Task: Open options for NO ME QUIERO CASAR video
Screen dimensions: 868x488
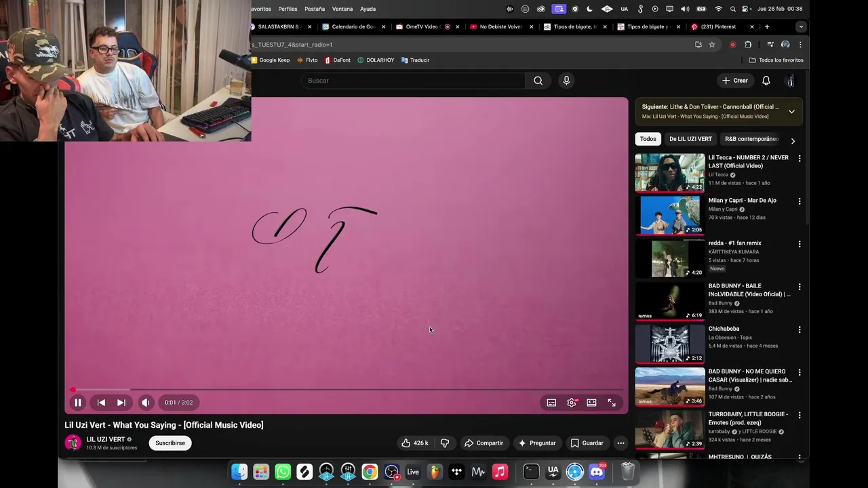Action: point(799,372)
